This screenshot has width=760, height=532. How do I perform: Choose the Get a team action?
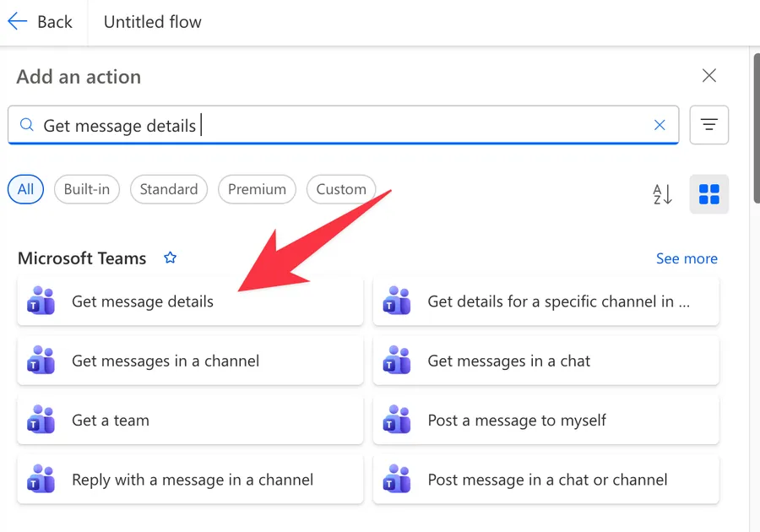(190, 420)
